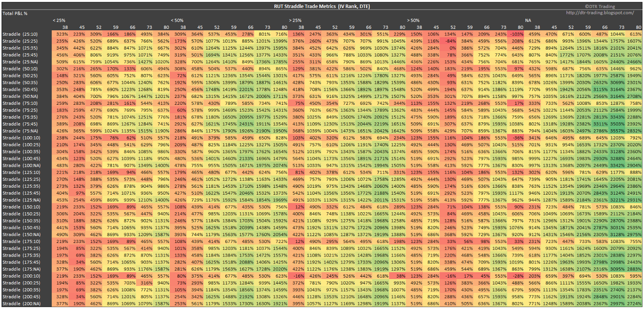Select the 3503% cell in Straddle (75:45) row
Viewport: 644px width, 309px height.
pyautogui.click(x=617, y=124)
